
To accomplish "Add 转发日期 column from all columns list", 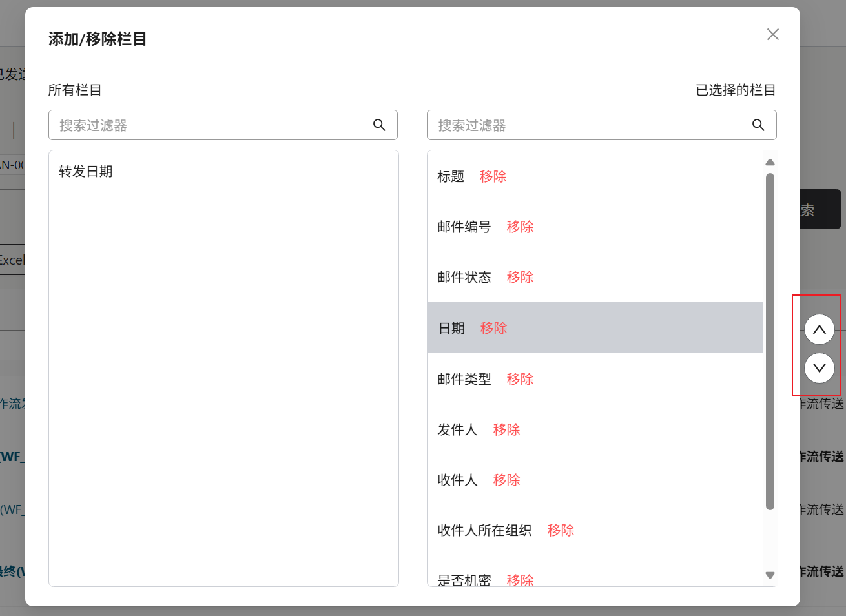I will pyautogui.click(x=86, y=172).
